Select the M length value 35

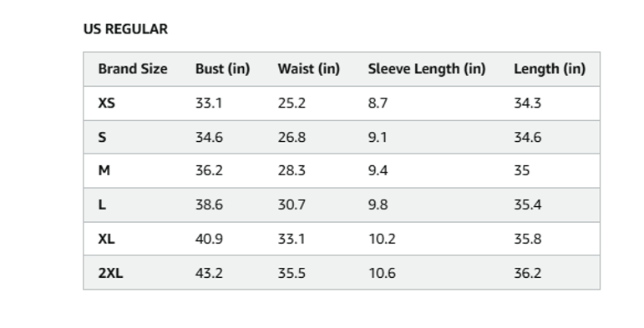tap(521, 170)
